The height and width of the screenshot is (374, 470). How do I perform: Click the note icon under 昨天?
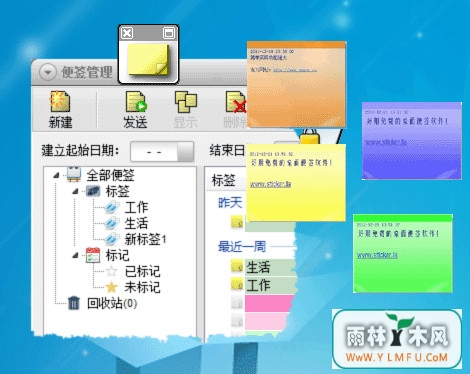[x=237, y=222]
